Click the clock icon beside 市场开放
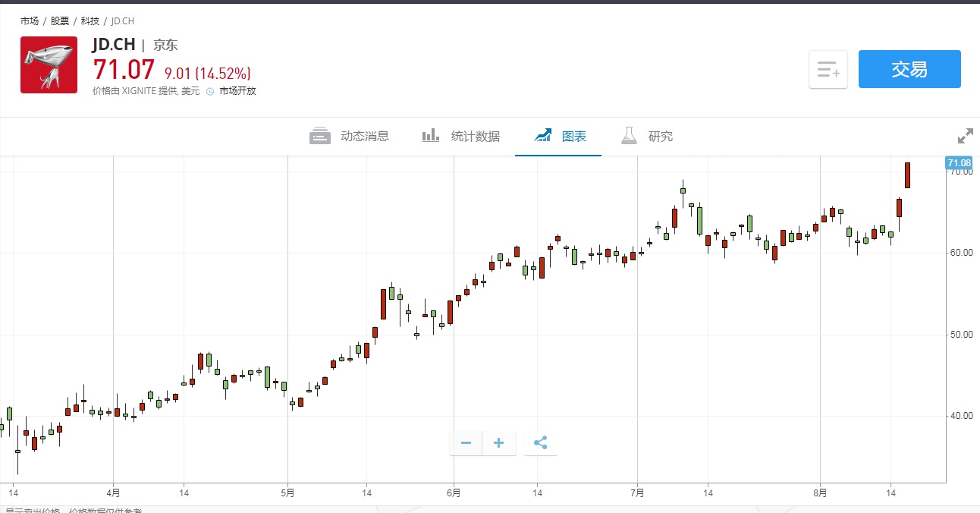Viewport: 980px width, 513px height. pyautogui.click(x=210, y=91)
